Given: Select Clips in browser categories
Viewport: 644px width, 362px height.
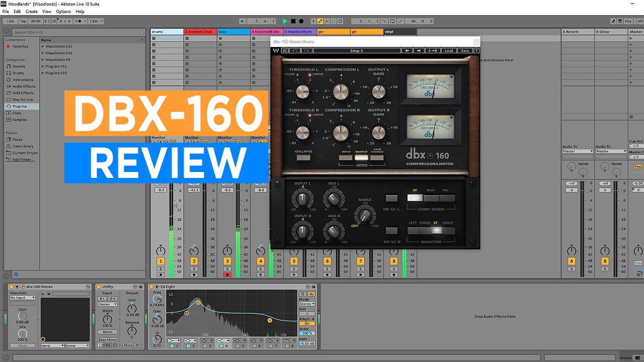Looking at the screenshot, I should click(x=17, y=113).
